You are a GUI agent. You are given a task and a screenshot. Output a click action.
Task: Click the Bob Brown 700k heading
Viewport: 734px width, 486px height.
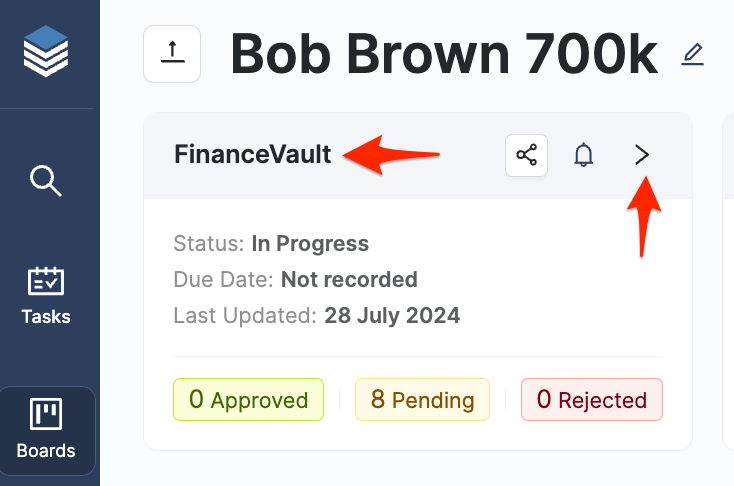[444, 54]
